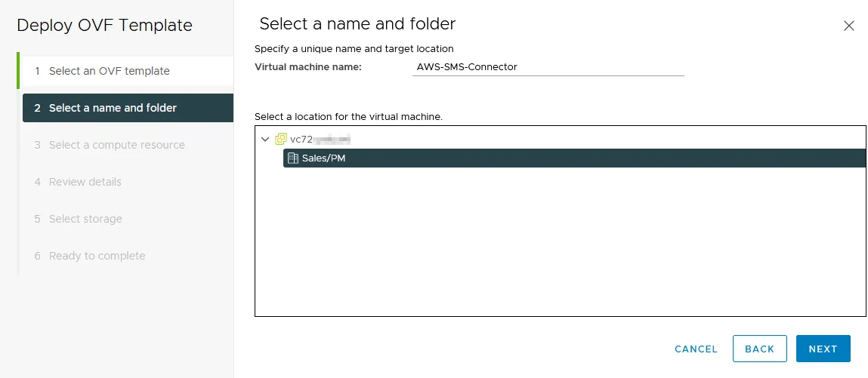Go to step 1 Select an OVF template

click(x=109, y=71)
